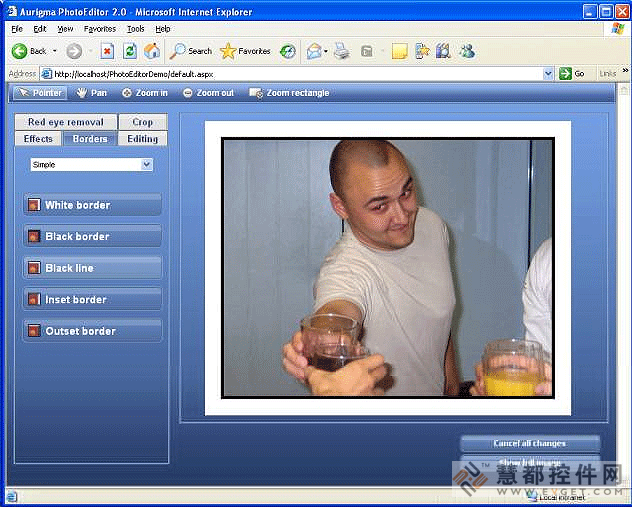Viewport: 632px width, 507px height.
Task: Expand the Simple border style dropdown
Action: point(147,164)
